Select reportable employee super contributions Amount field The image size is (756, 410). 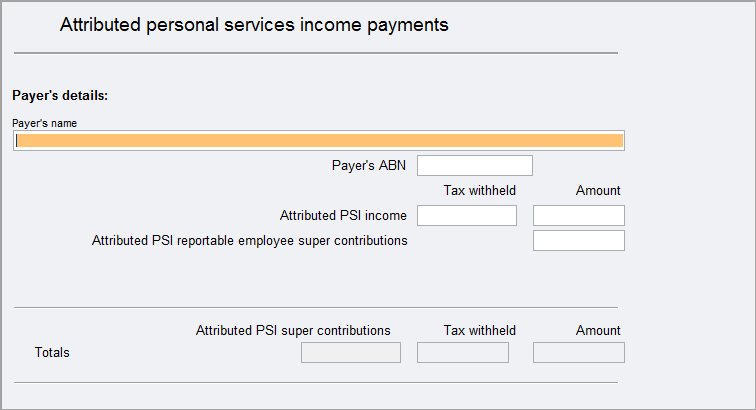pyautogui.click(x=578, y=241)
